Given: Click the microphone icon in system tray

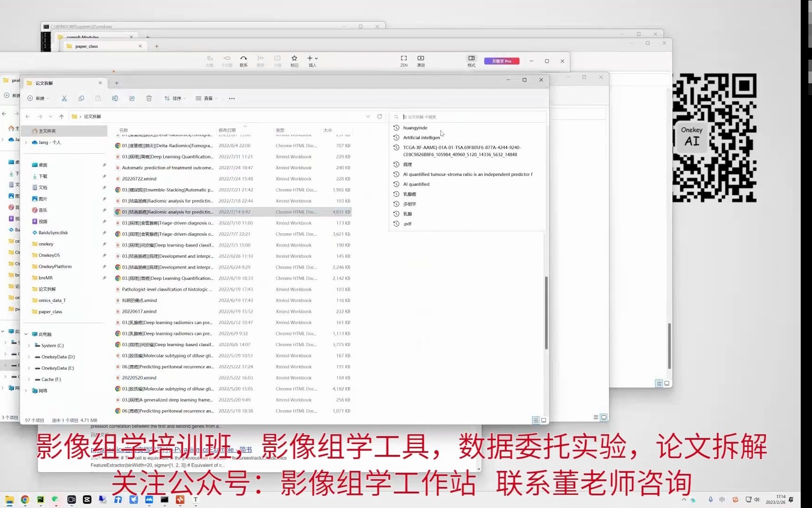Looking at the screenshot, I should 710,500.
